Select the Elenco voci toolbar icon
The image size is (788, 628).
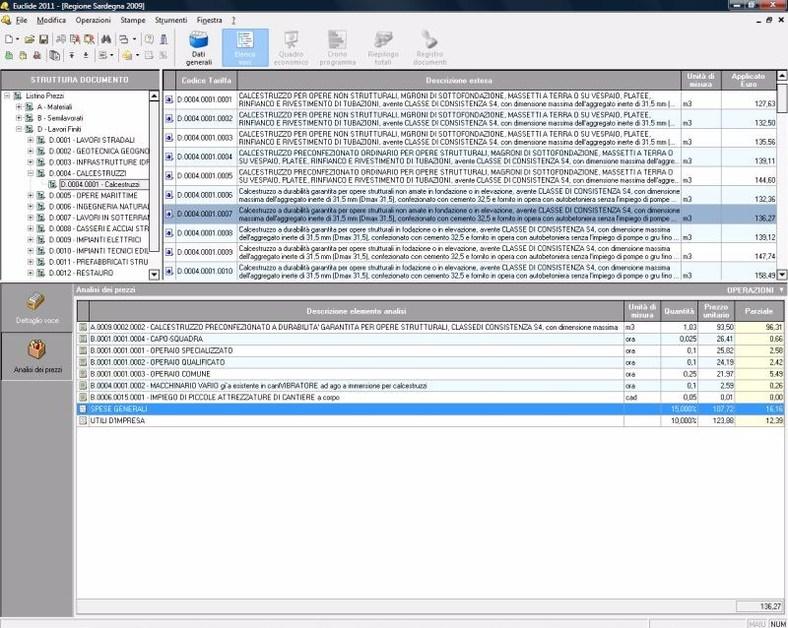[245, 46]
